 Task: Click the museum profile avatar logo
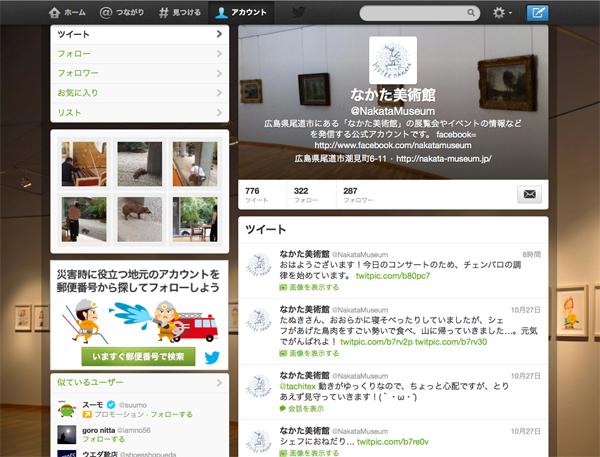[x=393, y=60]
